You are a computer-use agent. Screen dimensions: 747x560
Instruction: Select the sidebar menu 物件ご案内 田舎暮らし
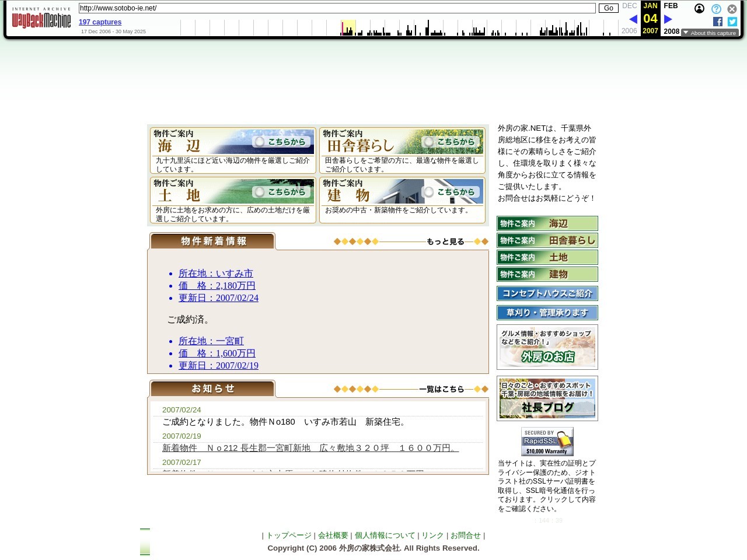coord(547,240)
